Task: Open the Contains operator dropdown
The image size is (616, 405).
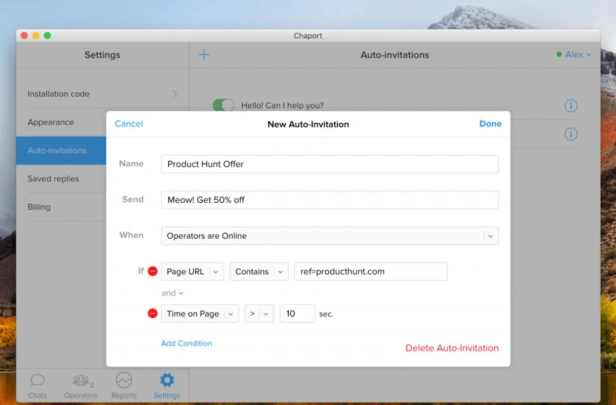Action: click(x=259, y=271)
